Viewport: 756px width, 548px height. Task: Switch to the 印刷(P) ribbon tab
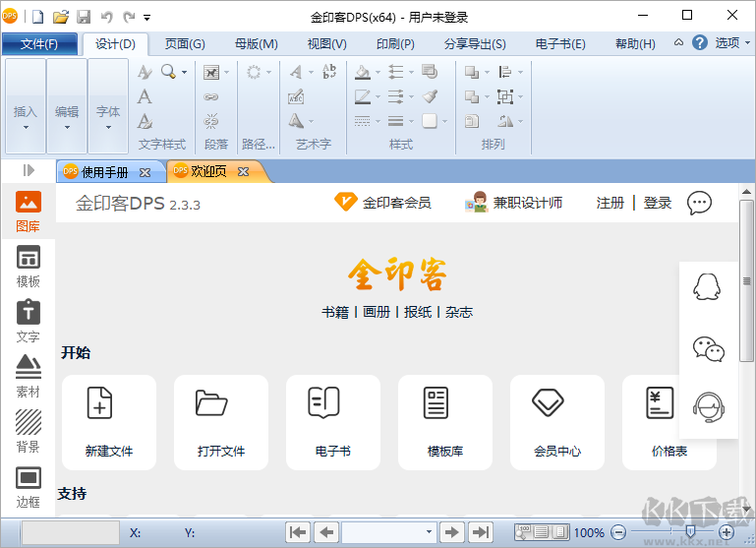pos(395,44)
